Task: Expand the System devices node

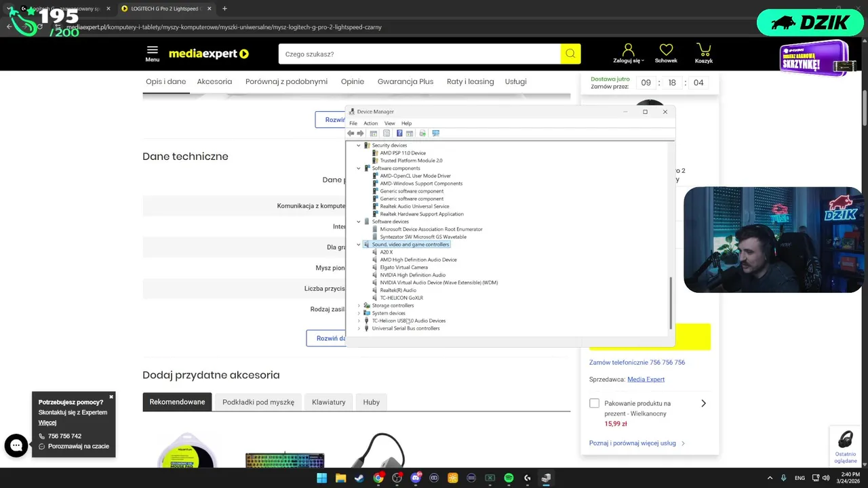Action: click(x=359, y=313)
